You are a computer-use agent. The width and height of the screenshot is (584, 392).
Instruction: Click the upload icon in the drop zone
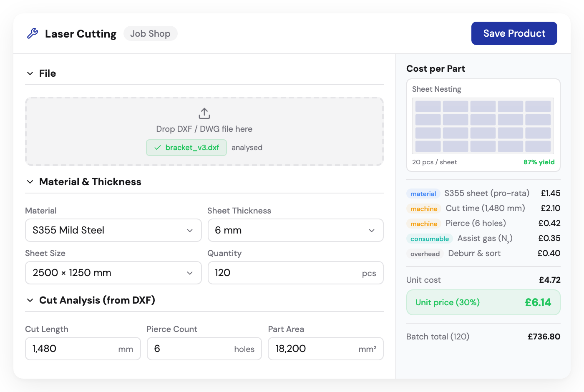click(x=204, y=113)
